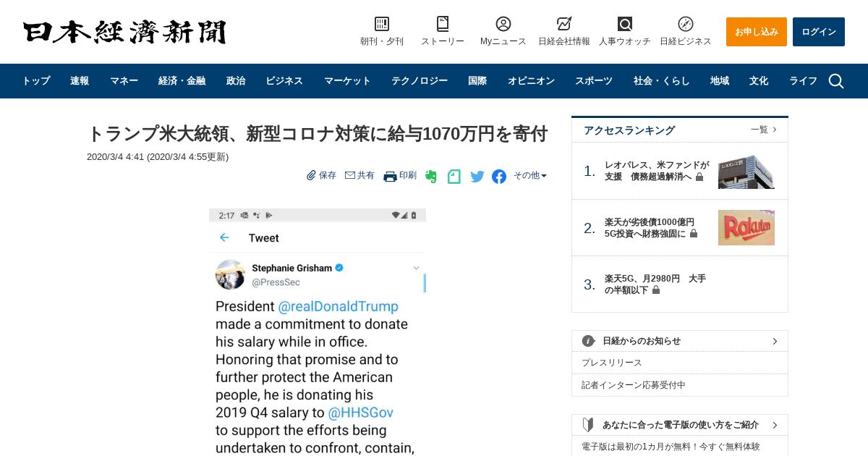Click the ログイン button
The image size is (868, 456).
click(819, 32)
